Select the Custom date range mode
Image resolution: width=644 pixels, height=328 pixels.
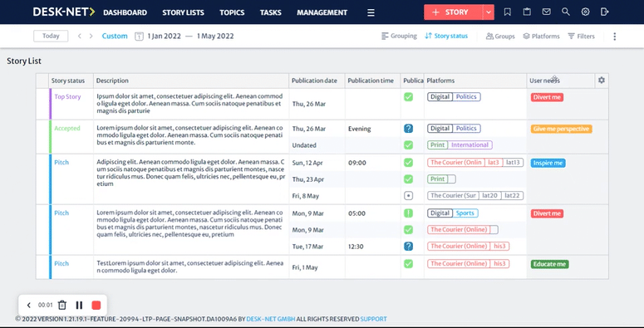coord(115,37)
